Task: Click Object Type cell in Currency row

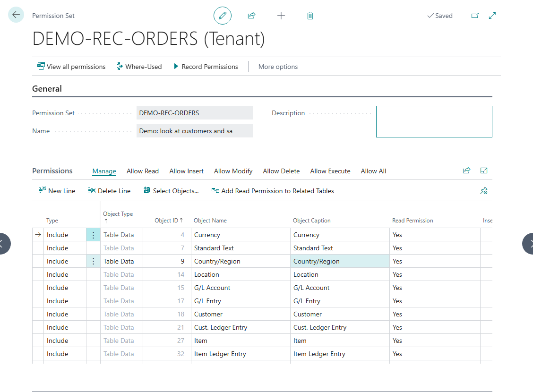Action: 121,235
